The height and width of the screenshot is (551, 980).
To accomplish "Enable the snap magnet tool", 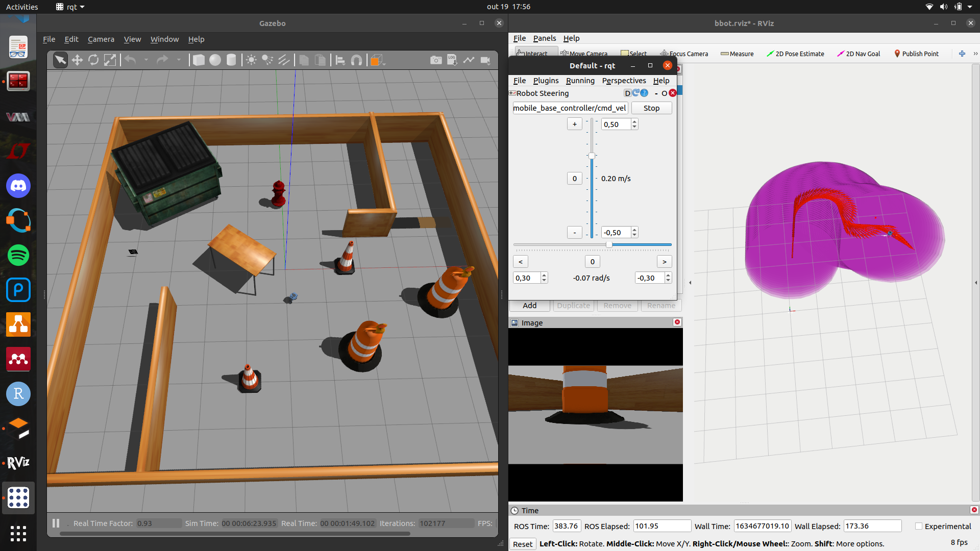I will coord(357,60).
